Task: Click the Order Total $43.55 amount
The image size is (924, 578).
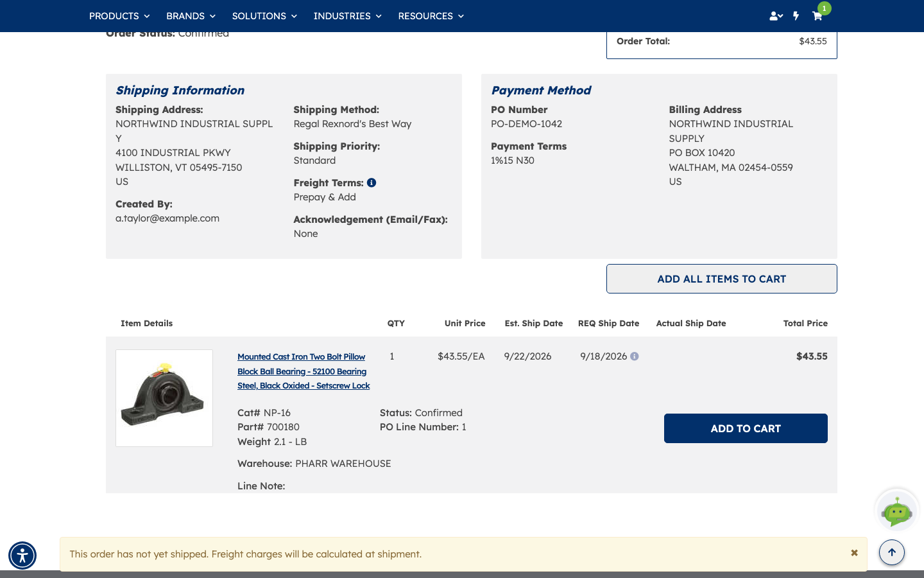Action: (813, 41)
